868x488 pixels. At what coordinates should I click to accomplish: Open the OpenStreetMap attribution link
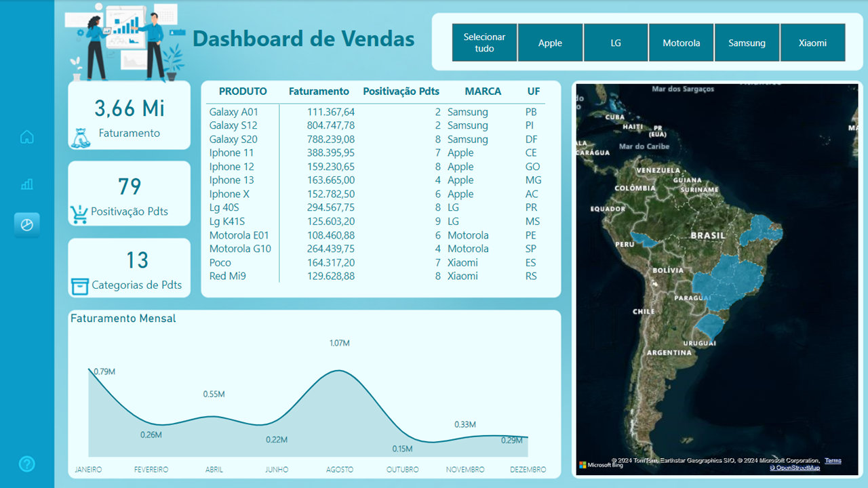point(794,468)
